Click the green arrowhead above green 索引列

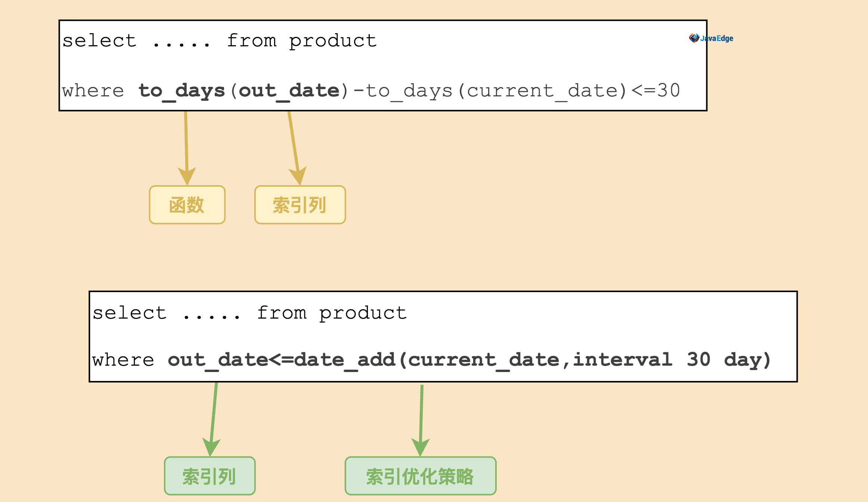point(211,446)
